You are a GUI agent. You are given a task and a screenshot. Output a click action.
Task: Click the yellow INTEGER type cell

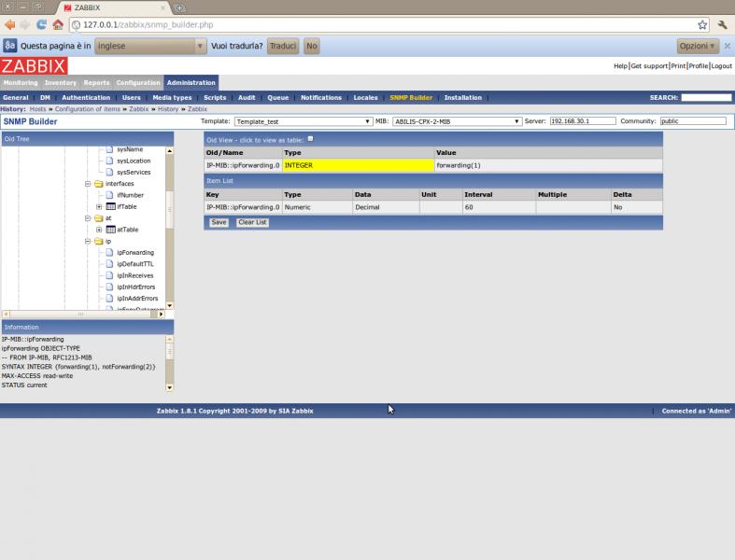point(358,165)
